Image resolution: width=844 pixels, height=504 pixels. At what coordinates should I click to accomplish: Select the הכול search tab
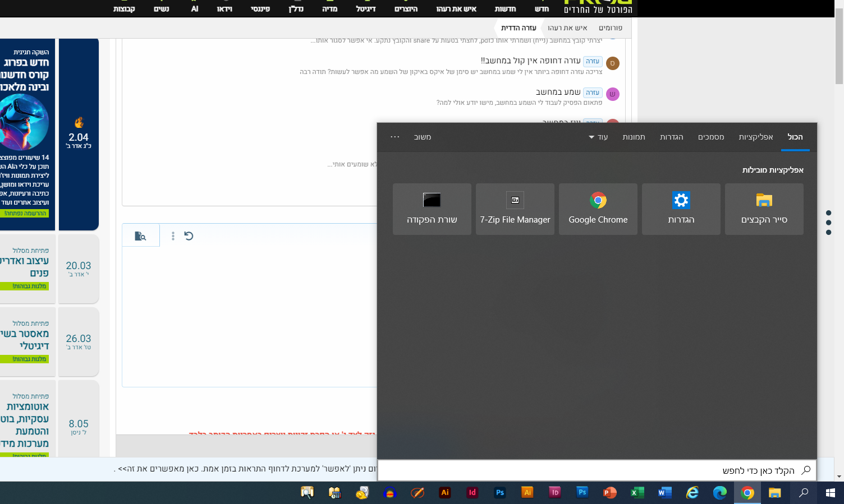tap(795, 137)
